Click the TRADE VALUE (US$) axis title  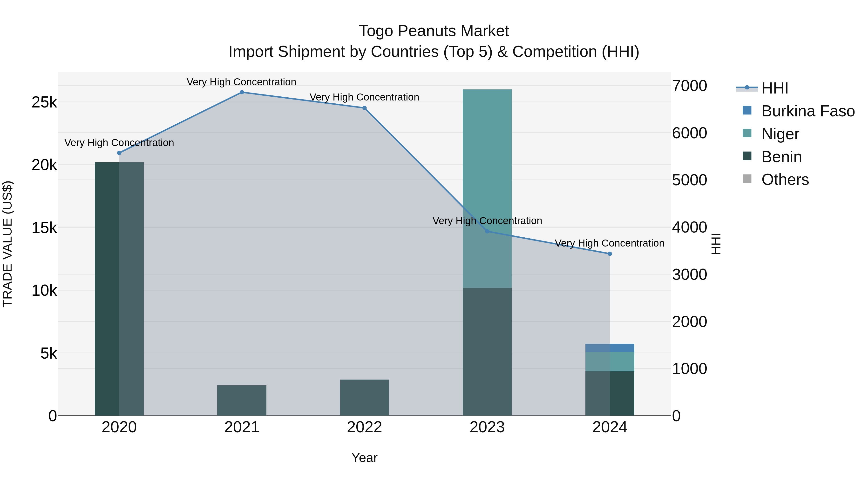pos(7,244)
